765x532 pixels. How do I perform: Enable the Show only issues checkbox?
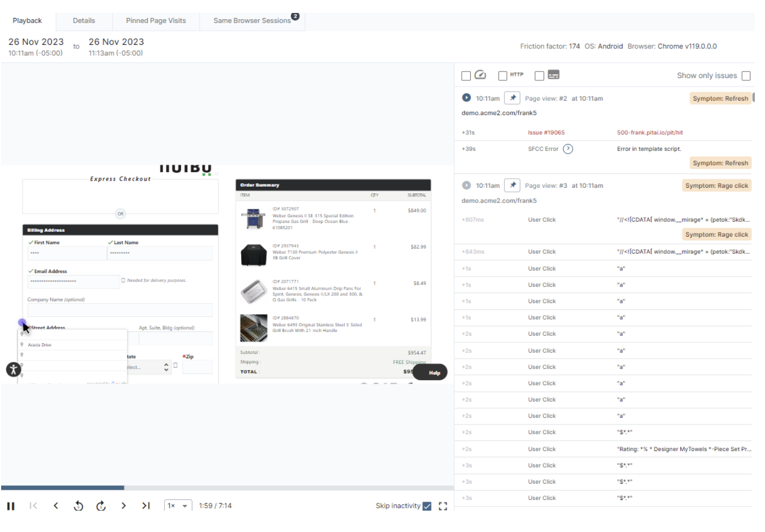(x=746, y=76)
